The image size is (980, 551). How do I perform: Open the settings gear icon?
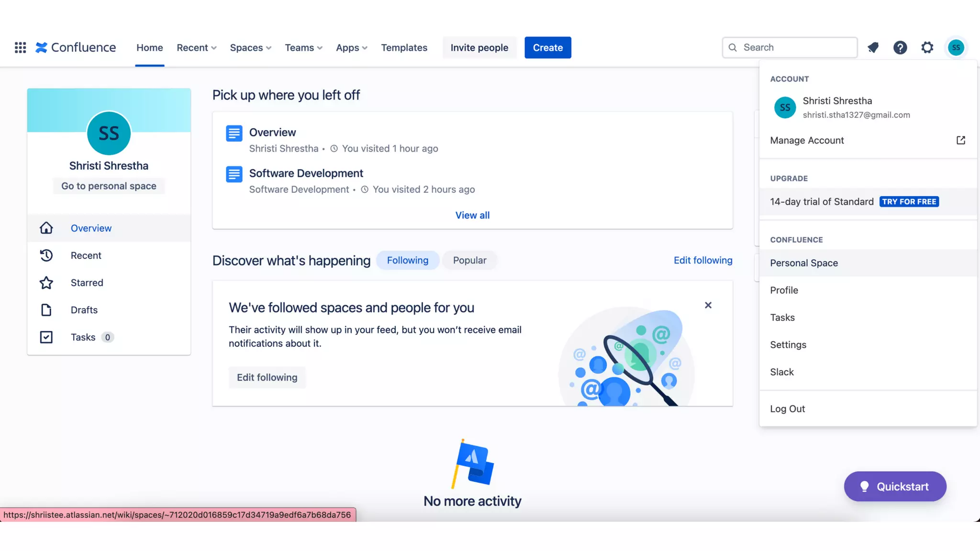(x=927, y=47)
